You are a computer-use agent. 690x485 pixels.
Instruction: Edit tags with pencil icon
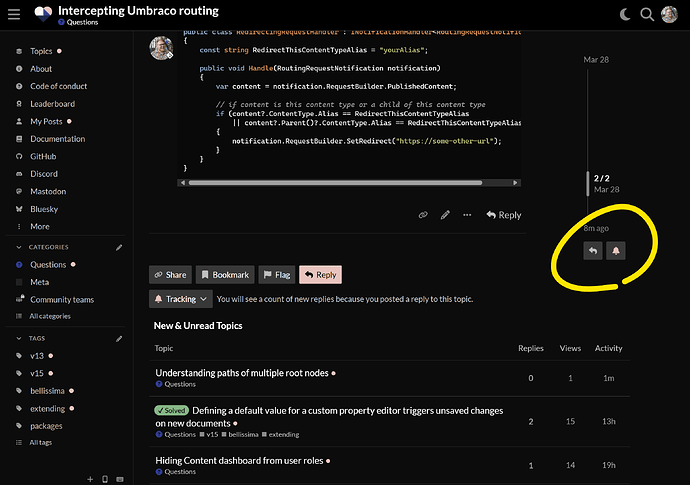point(119,338)
